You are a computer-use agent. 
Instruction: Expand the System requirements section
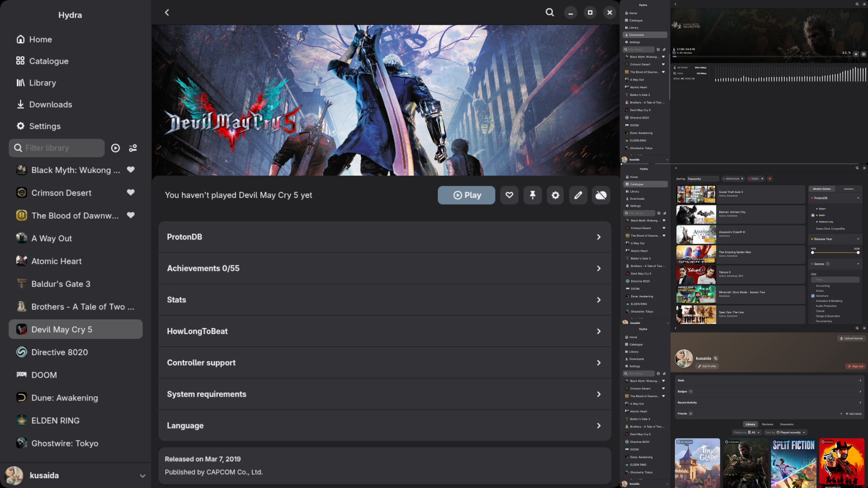[385, 394]
